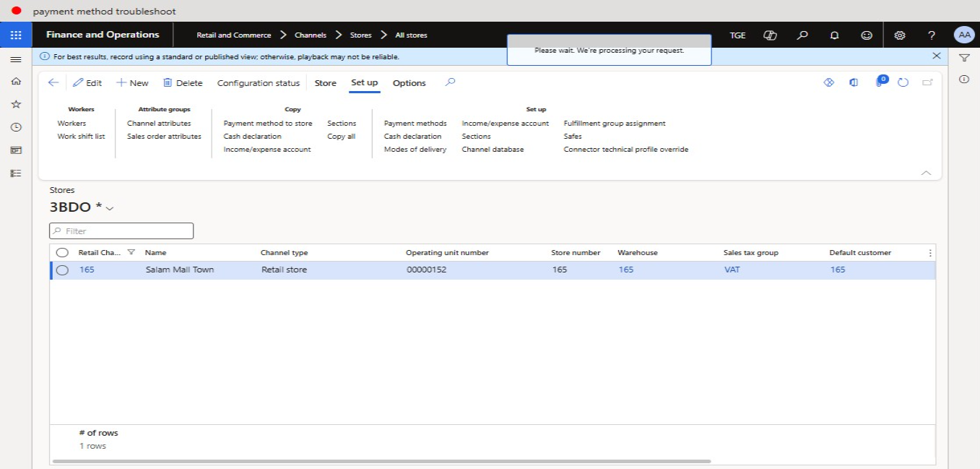Switch to the Options tab

[x=409, y=83]
